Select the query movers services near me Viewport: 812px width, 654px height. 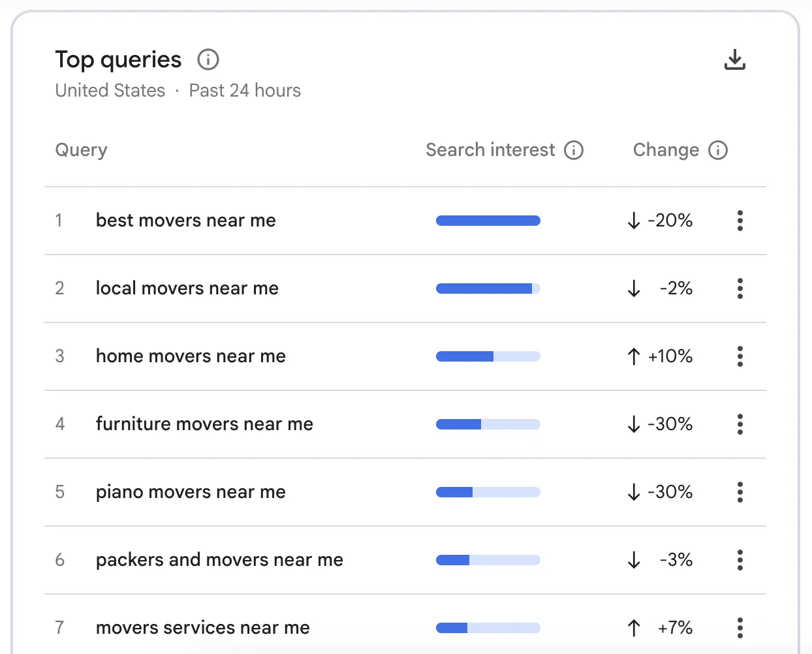coord(203,628)
